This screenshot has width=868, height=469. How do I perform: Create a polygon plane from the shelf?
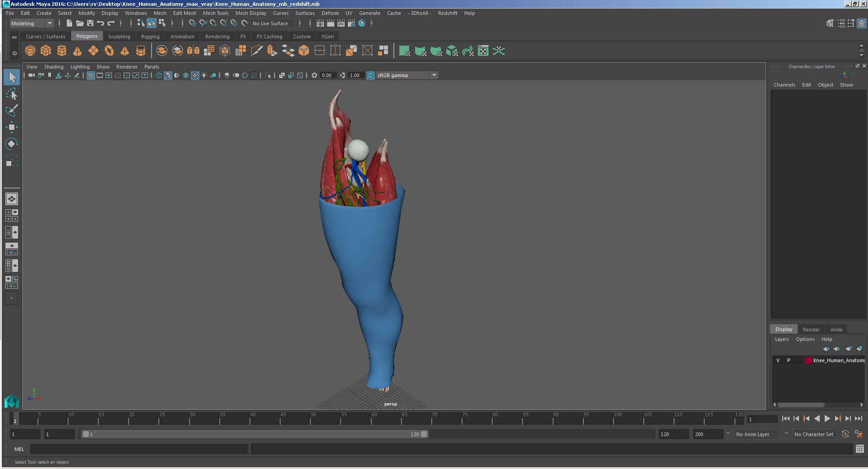(93, 51)
